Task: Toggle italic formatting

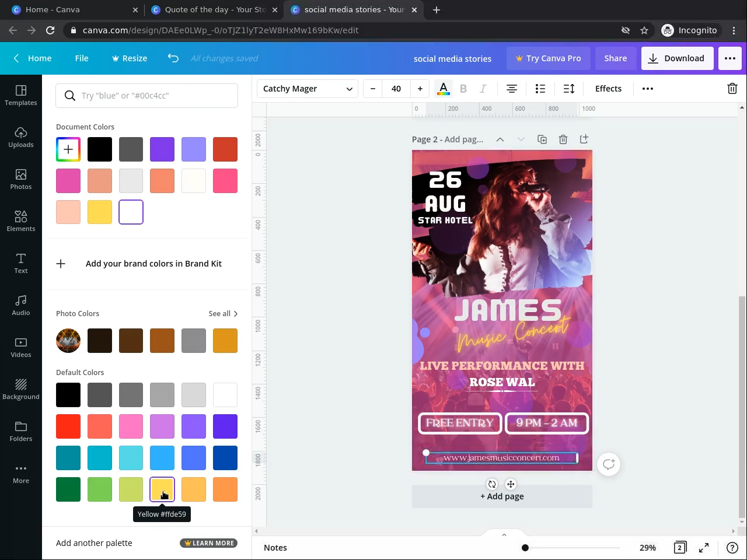Action: [483, 89]
